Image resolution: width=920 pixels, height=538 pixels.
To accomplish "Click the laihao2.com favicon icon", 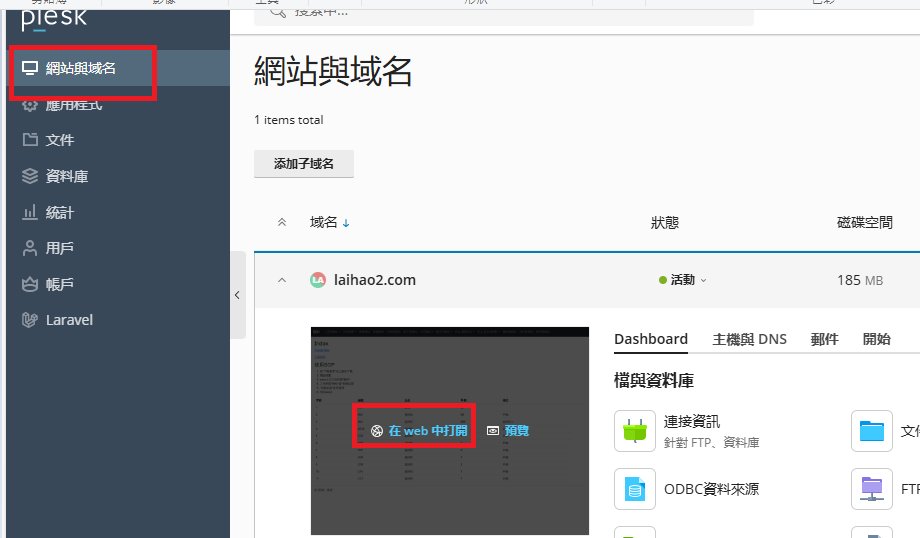I will [x=318, y=280].
